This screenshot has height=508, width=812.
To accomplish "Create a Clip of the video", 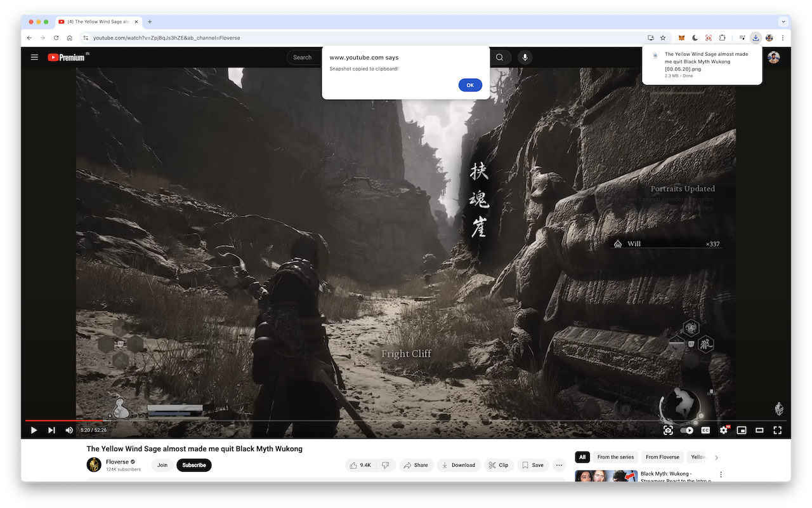I will 499,465.
